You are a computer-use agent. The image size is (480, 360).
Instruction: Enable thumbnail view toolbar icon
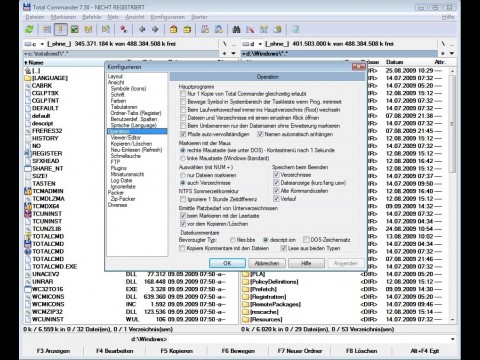[x=75, y=29]
